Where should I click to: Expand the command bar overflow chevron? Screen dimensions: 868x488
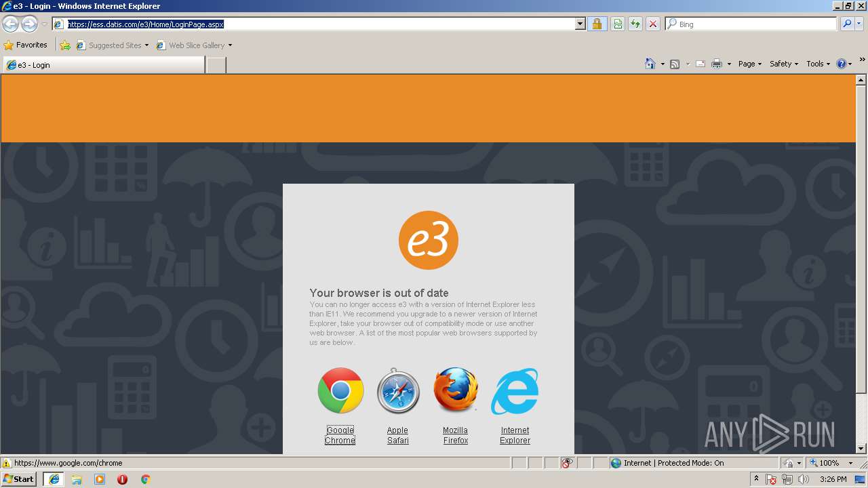pos(863,60)
